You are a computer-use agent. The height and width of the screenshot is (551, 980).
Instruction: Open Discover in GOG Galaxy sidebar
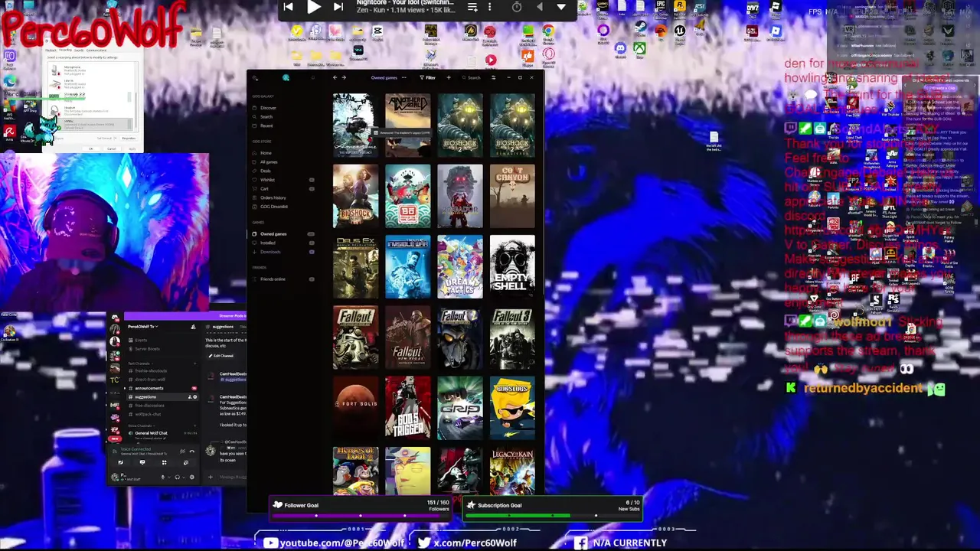coord(263,108)
